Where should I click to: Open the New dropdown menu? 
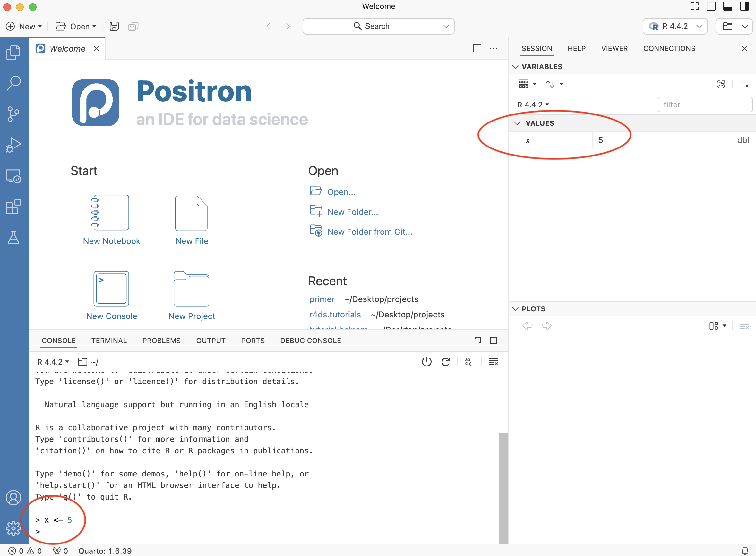pos(24,26)
